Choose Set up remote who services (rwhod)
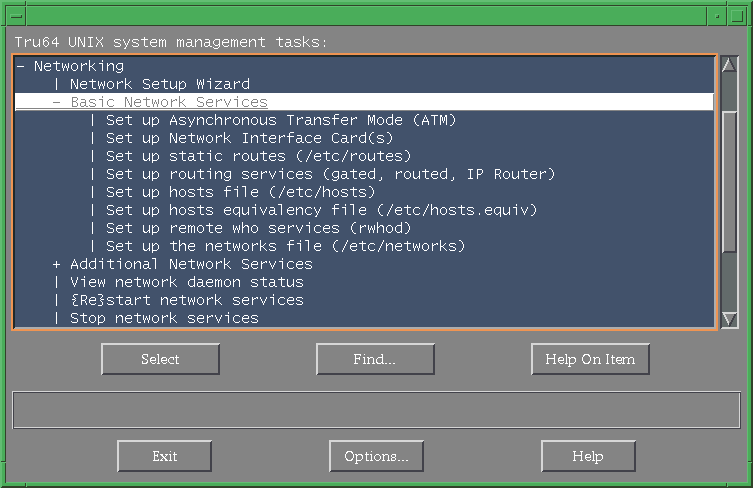 click(253, 228)
